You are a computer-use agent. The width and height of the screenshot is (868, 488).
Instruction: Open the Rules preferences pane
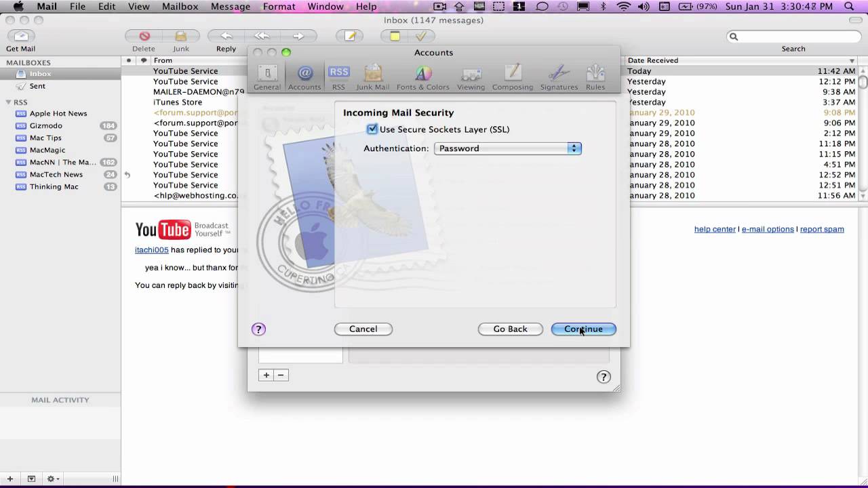point(595,78)
